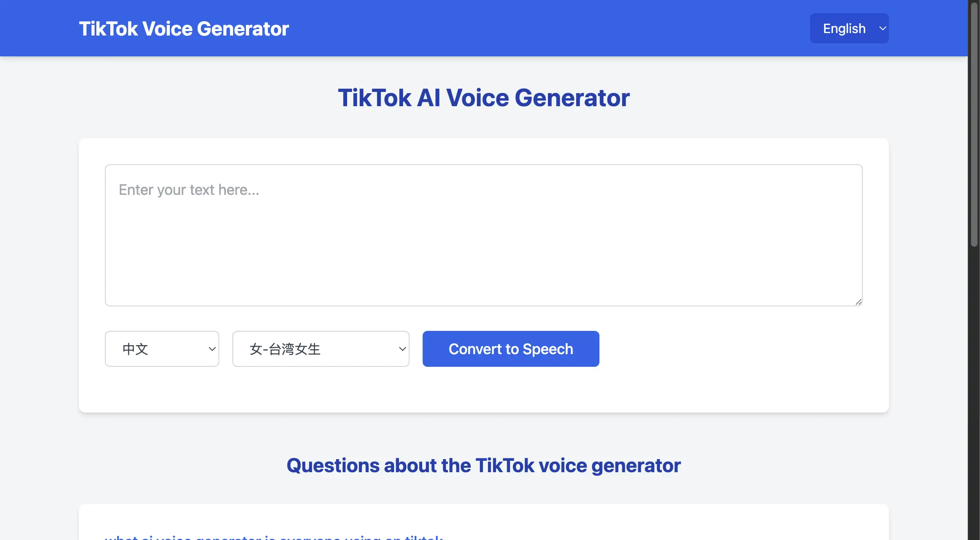The image size is (980, 540).
Task: Select the Questions about TikTok voice generator heading
Action: point(483,465)
